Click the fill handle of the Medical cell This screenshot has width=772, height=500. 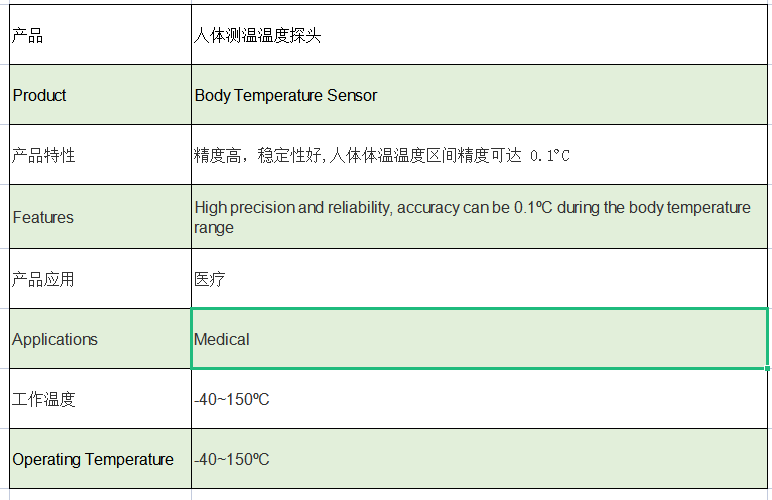pos(768,368)
